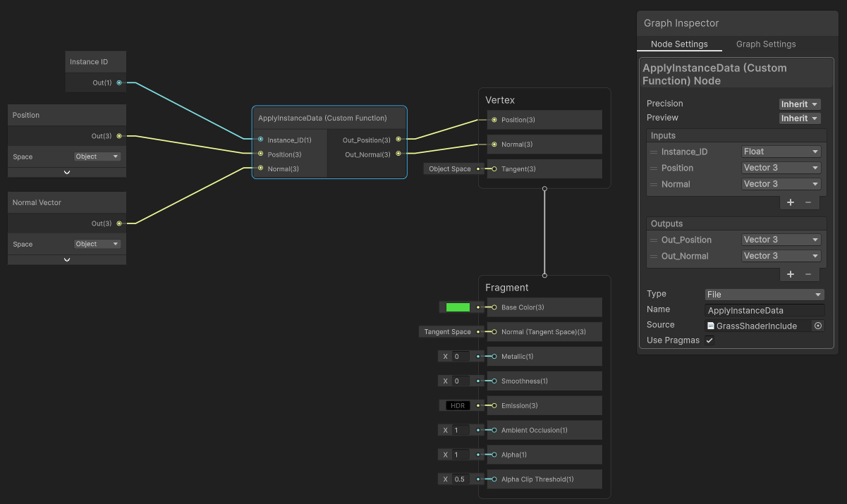Click the Name field containing ApplyInstanceData
The height and width of the screenshot is (504, 847).
[x=764, y=310]
